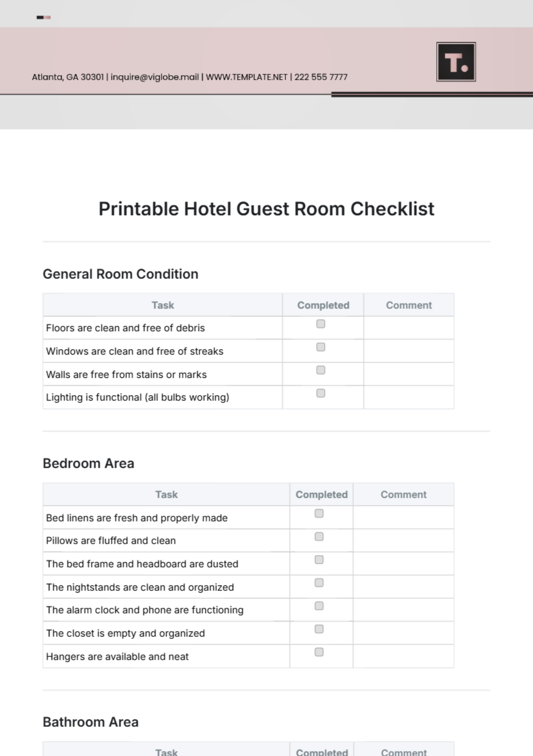Image resolution: width=533 pixels, height=756 pixels.
Task: Tick the 'Hangers are available and neat' box
Action: [x=319, y=652]
